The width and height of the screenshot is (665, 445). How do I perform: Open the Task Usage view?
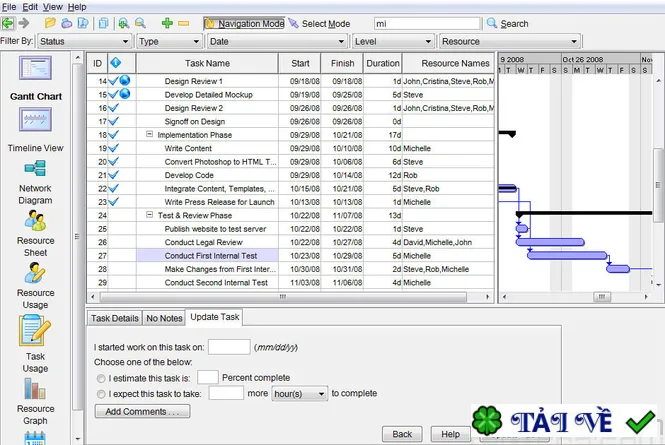(35, 331)
